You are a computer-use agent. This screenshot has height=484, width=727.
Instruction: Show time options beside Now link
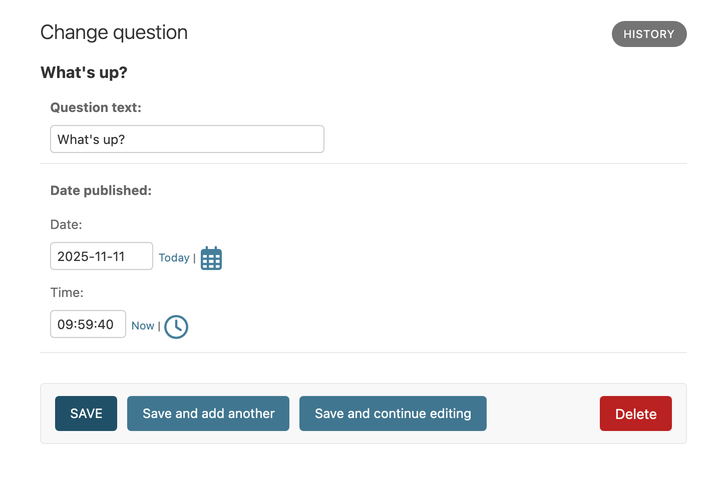click(x=176, y=326)
